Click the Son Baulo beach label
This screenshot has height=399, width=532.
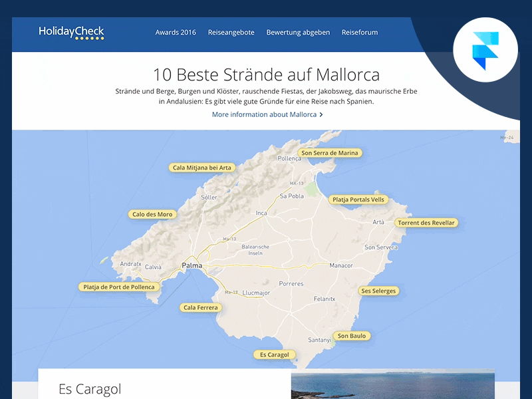pyautogui.click(x=352, y=336)
